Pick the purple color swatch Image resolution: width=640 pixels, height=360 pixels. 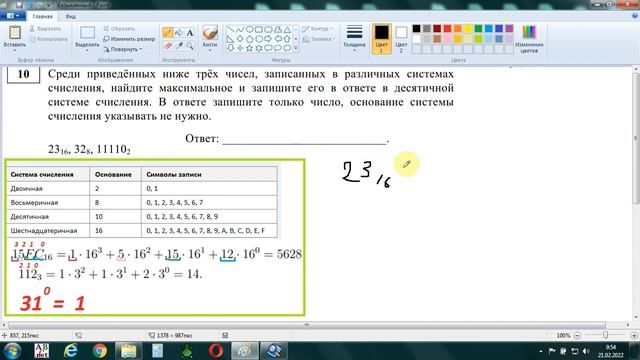click(x=509, y=29)
